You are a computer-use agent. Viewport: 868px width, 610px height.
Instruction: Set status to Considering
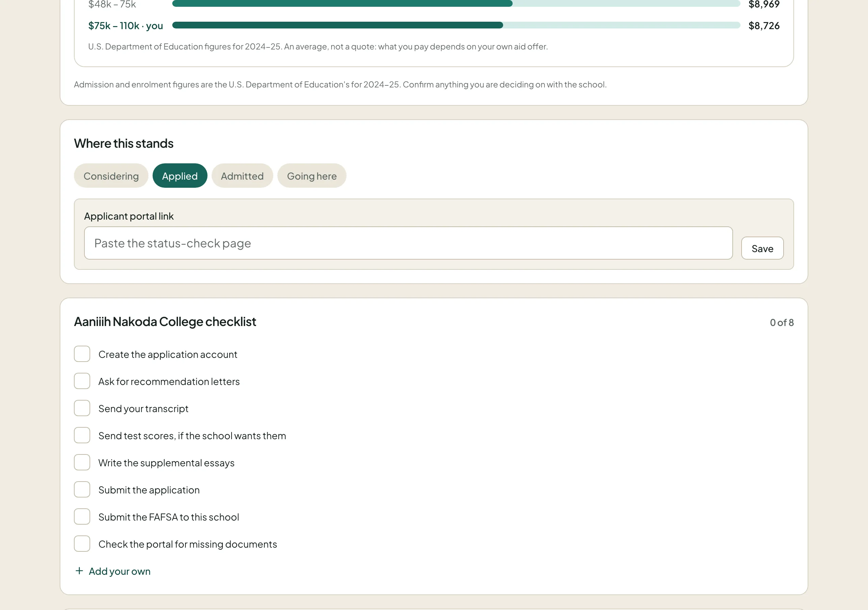111,176
